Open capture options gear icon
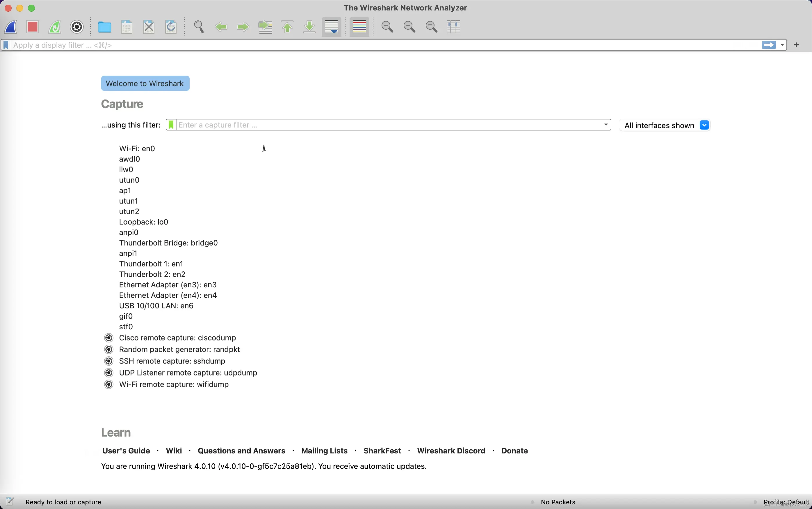This screenshot has width=812, height=509. tap(77, 26)
